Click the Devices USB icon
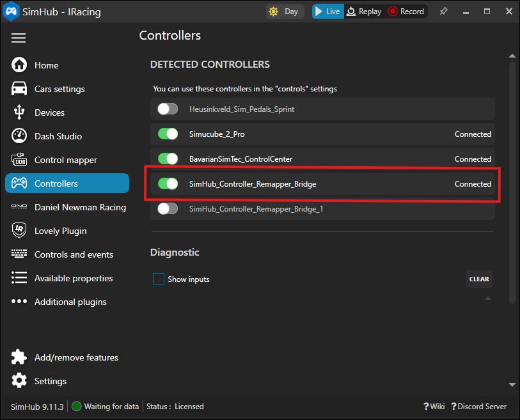 coord(19,113)
